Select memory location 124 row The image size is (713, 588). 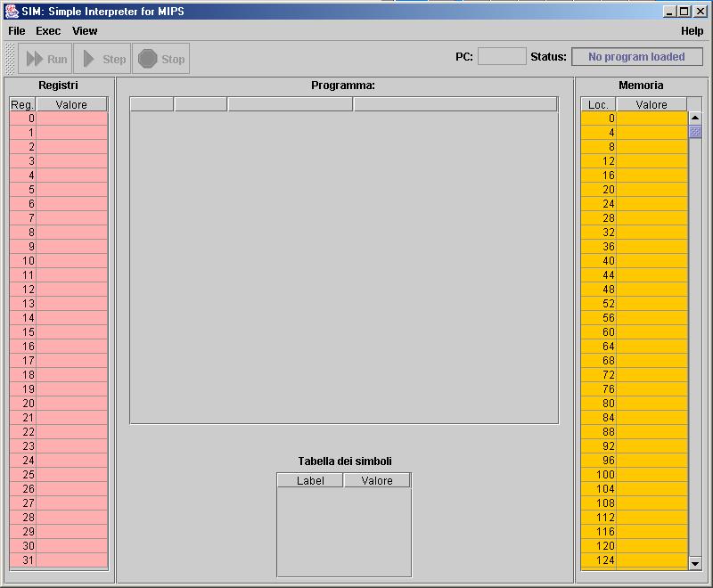pyautogui.click(x=634, y=560)
